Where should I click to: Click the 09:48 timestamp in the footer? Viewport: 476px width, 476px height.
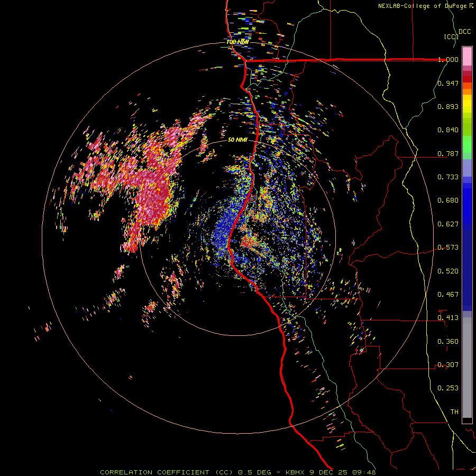pyautogui.click(x=364, y=472)
